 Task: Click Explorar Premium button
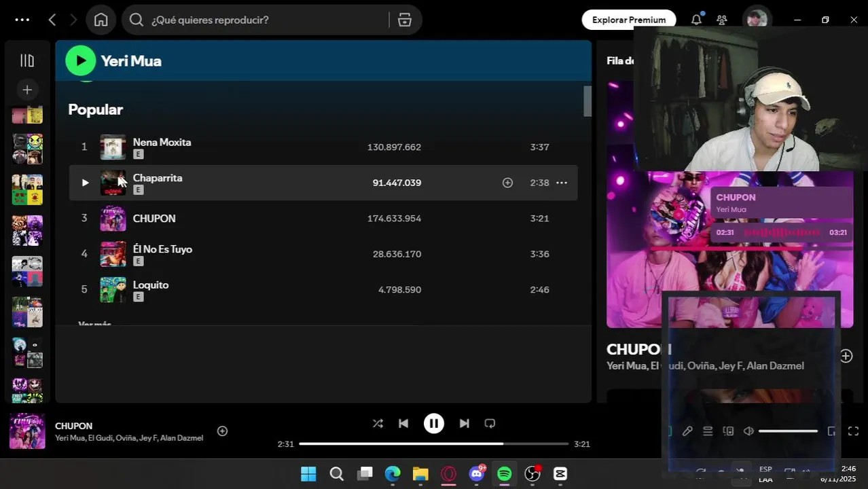628,20
